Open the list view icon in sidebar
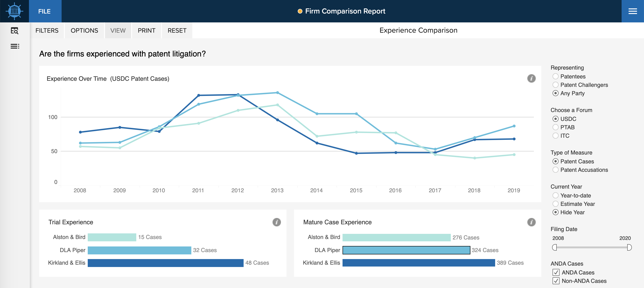 [15, 46]
